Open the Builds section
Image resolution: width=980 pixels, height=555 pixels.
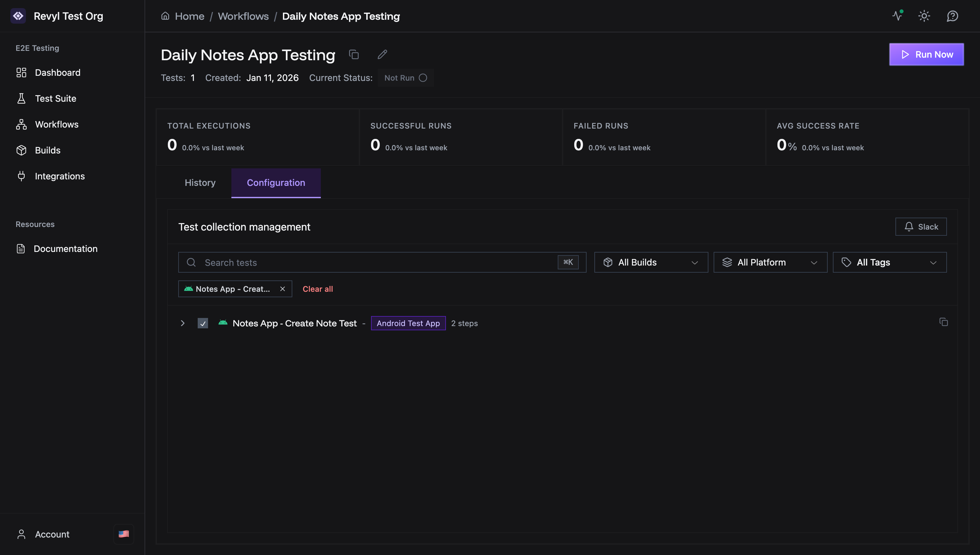[x=48, y=150]
